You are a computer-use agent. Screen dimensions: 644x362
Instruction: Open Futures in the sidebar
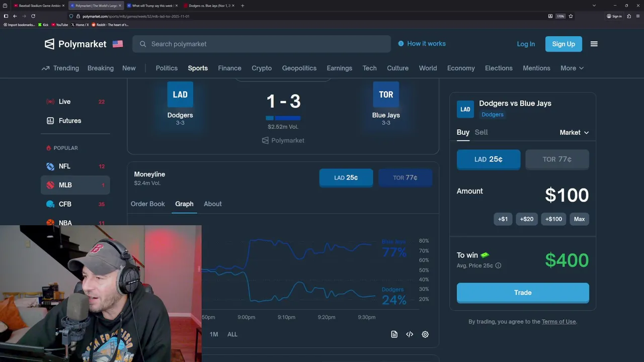pos(75,121)
